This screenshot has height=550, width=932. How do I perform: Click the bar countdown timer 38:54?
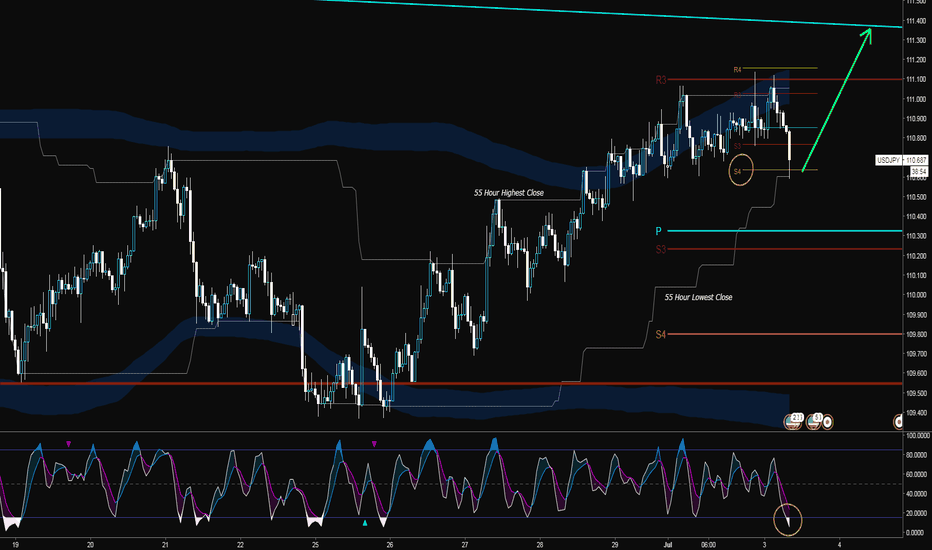pyautogui.click(x=919, y=171)
